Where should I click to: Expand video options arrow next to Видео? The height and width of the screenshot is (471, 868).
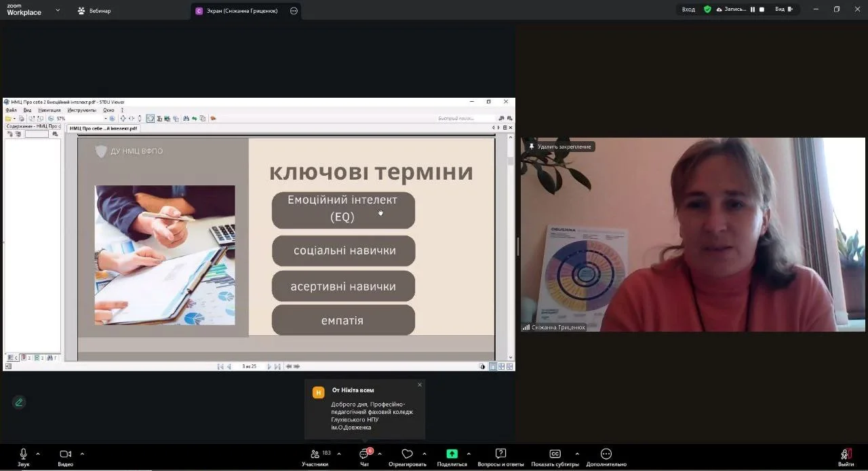82,453
